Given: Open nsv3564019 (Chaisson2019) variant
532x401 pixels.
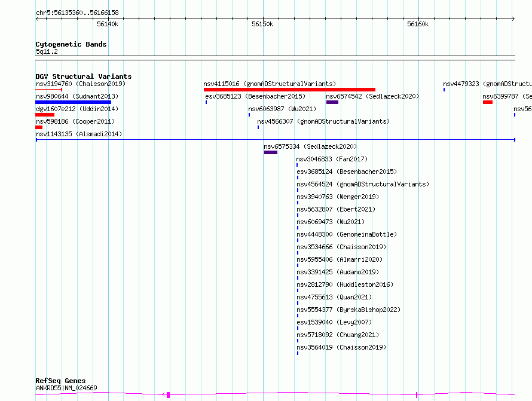Looking at the screenshot, I should [341, 347].
